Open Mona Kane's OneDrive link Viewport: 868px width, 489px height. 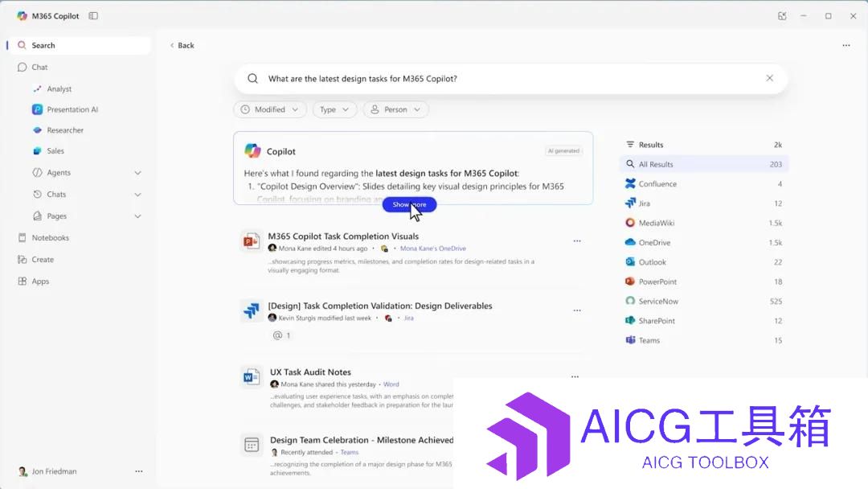pos(433,249)
